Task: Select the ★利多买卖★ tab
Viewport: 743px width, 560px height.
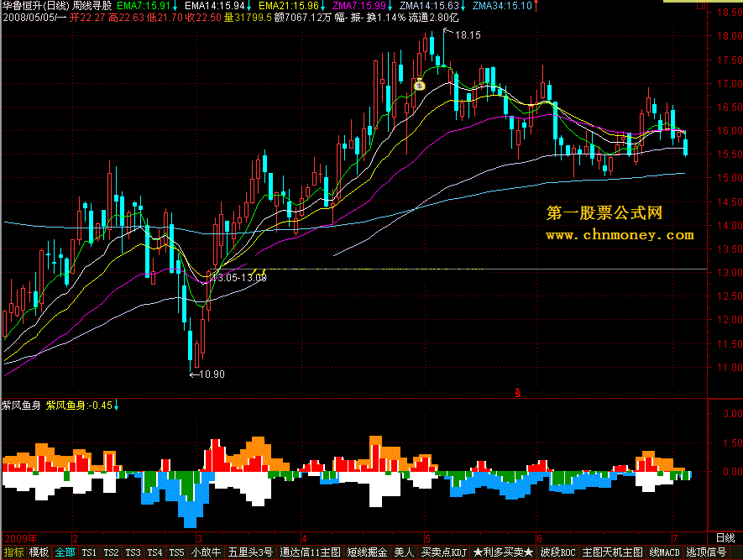Action: 504,552
